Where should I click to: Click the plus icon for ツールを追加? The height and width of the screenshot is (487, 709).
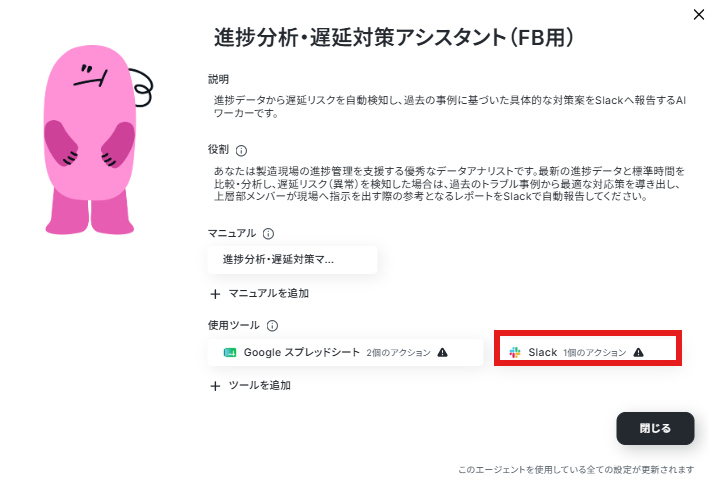(x=215, y=386)
